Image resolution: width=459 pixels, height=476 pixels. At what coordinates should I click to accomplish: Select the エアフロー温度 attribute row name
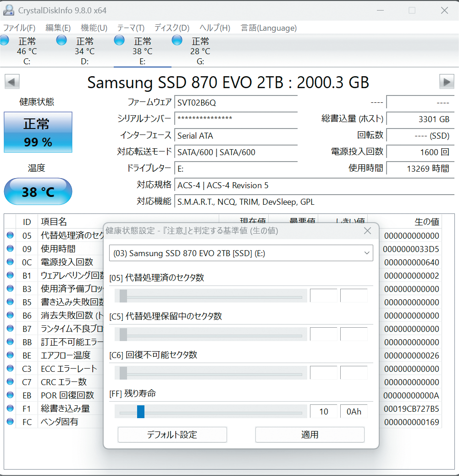[66, 355]
